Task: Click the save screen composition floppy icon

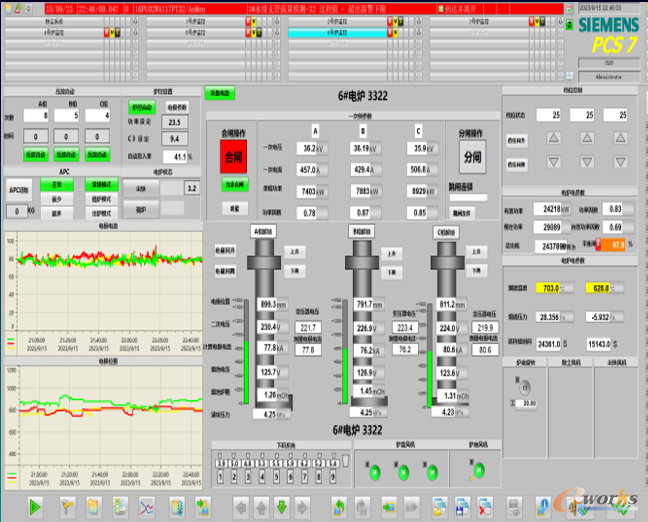Action: (x=462, y=507)
